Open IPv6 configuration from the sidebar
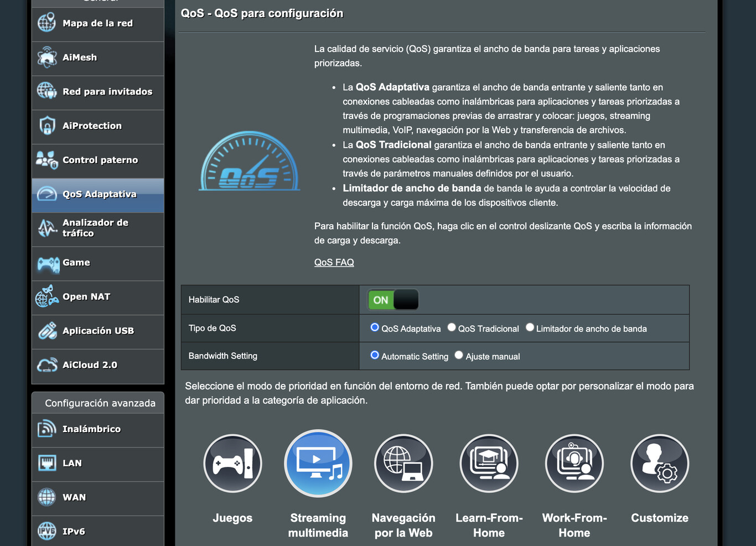Image resolution: width=756 pixels, height=546 pixels. tap(47, 531)
